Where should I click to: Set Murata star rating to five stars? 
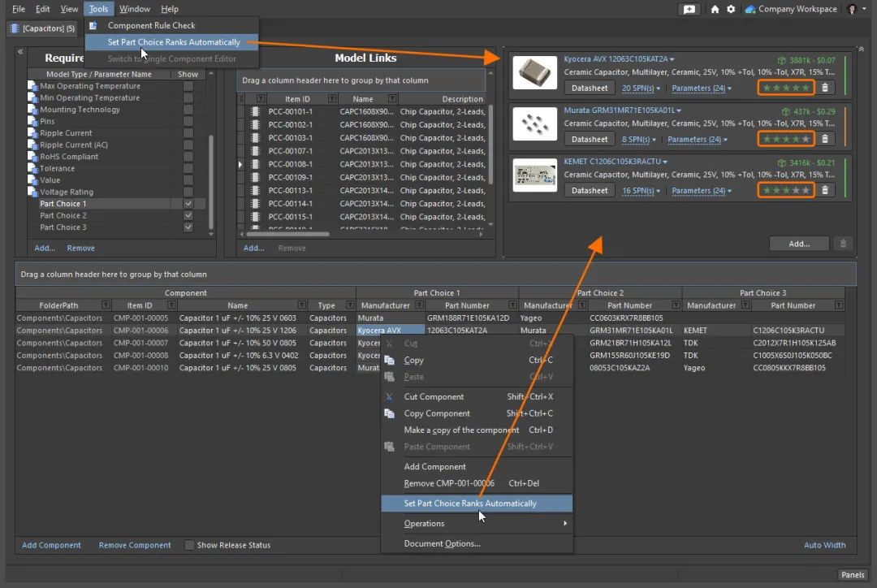pyautogui.click(x=806, y=140)
